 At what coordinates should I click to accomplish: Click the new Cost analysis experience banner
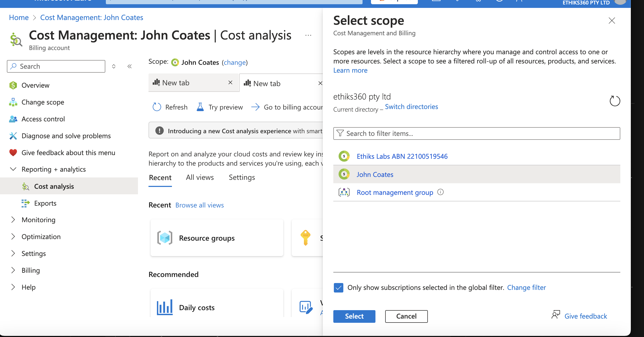pyautogui.click(x=236, y=130)
